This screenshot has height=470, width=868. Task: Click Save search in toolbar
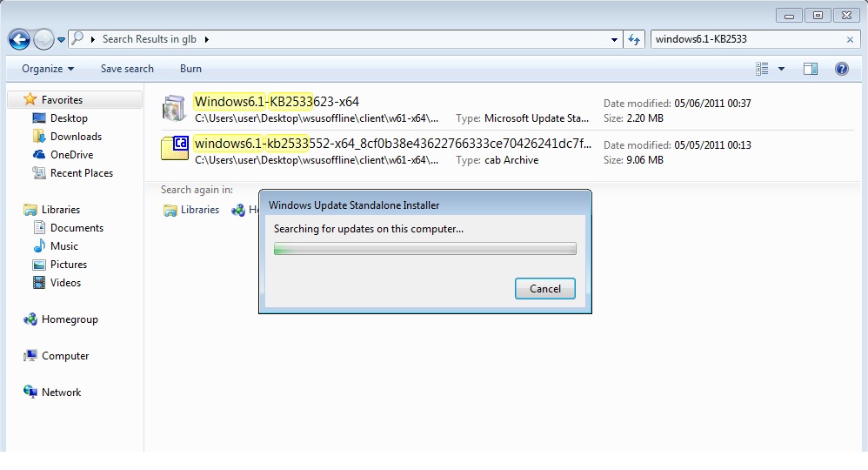127,69
